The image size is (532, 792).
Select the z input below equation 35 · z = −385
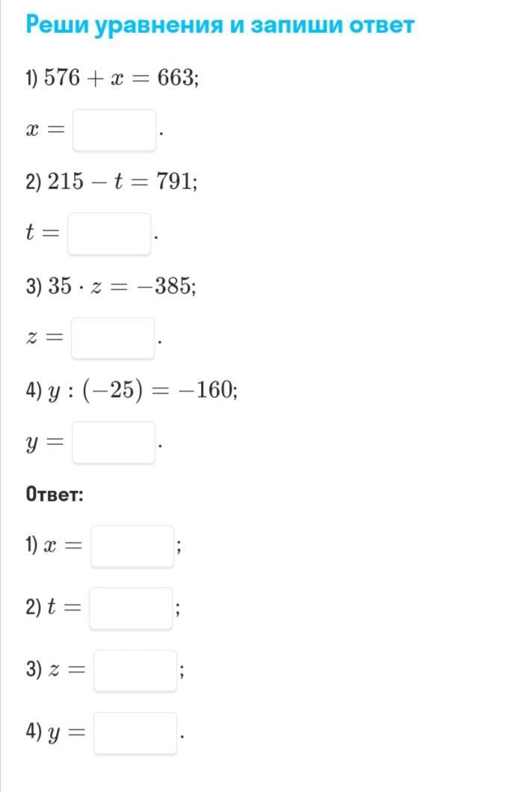(x=113, y=338)
